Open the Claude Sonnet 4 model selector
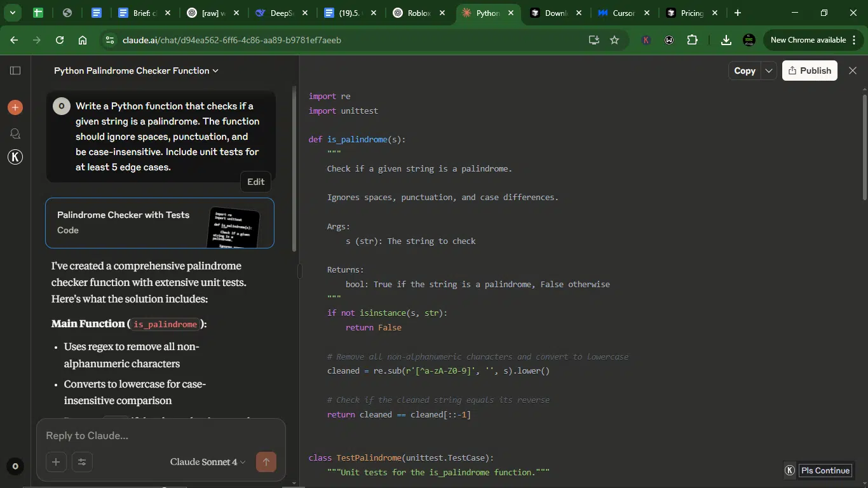Image resolution: width=868 pixels, height=488 pixels. point(207,462)
